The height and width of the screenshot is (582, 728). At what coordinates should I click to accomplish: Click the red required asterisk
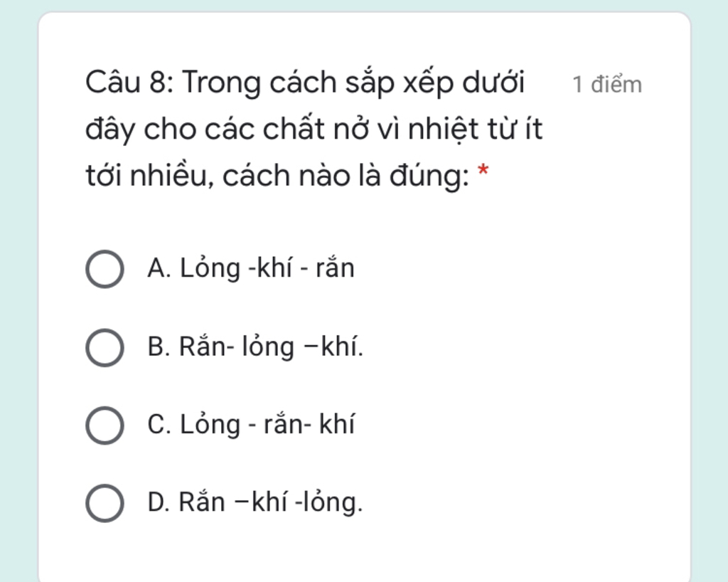coord(483,171)
